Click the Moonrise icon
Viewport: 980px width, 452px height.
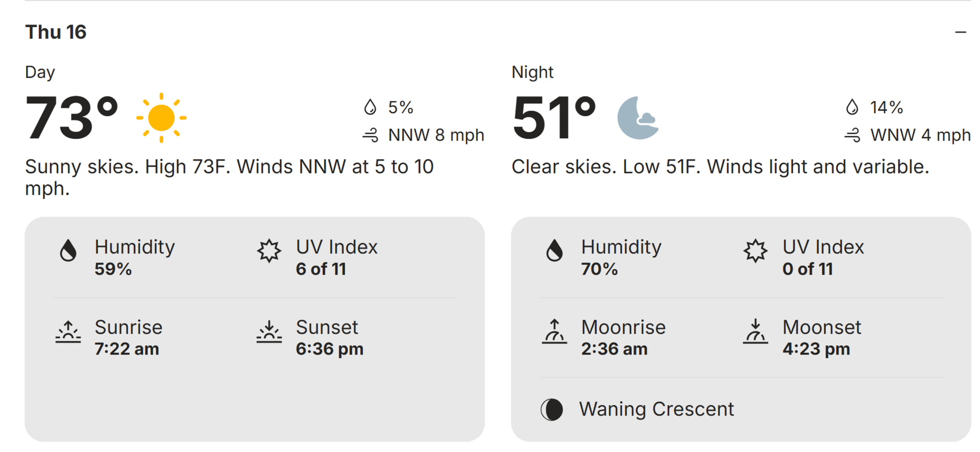point(554,332)
